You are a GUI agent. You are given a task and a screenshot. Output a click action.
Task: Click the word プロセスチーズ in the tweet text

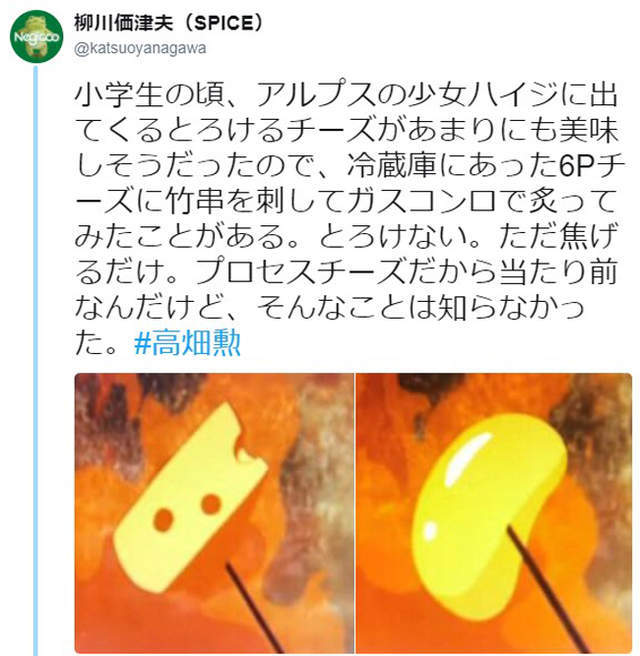click(300, 272)
